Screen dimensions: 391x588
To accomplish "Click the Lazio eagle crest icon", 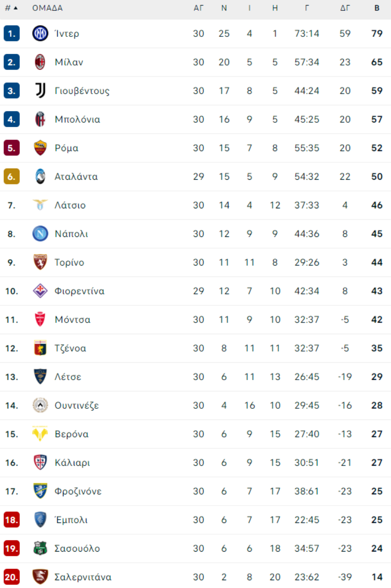I will 40,205.
